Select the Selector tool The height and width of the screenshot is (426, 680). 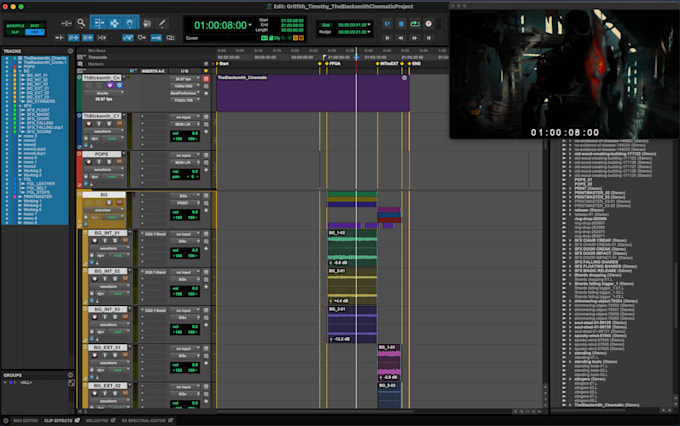(114, 23)
